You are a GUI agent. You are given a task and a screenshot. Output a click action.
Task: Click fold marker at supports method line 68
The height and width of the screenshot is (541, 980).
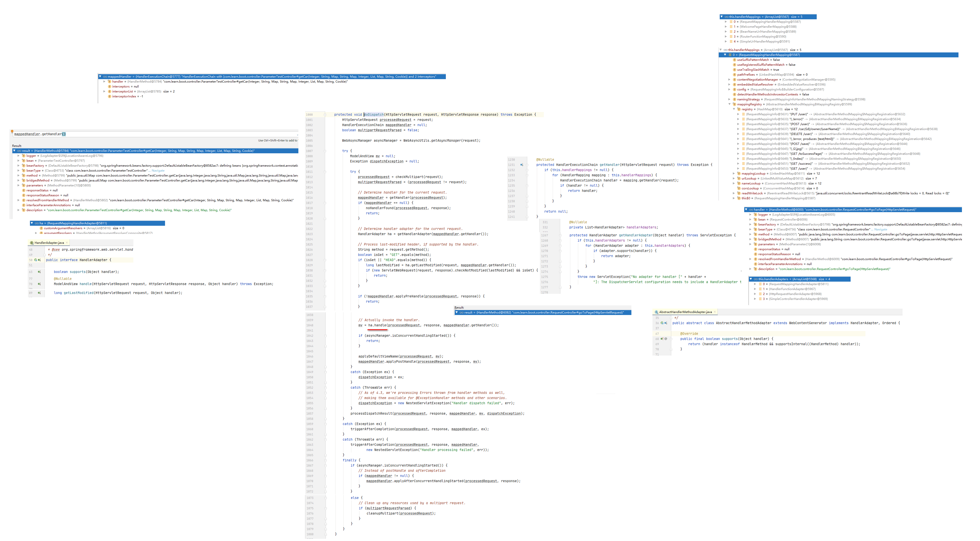point(671,339)
